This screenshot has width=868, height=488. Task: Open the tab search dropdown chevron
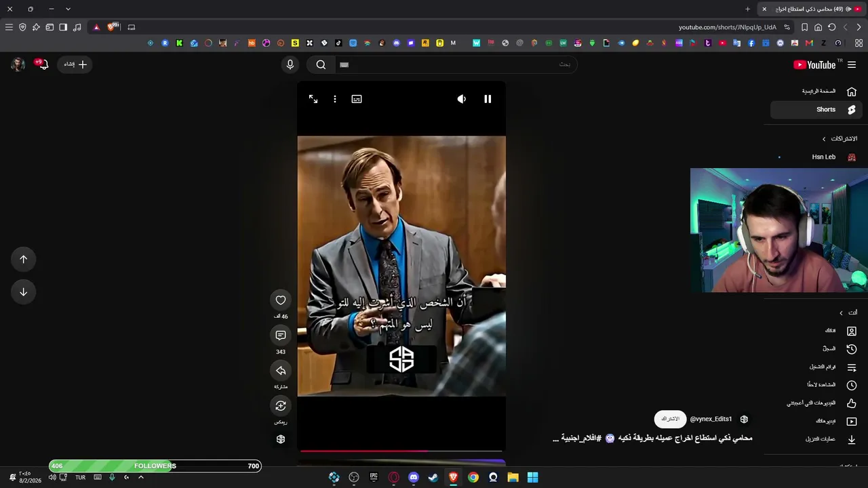(68, 9)
